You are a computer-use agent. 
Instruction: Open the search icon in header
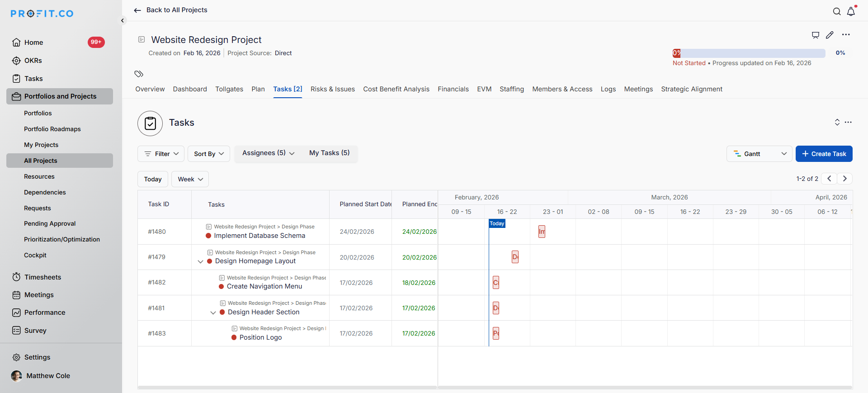837,11
